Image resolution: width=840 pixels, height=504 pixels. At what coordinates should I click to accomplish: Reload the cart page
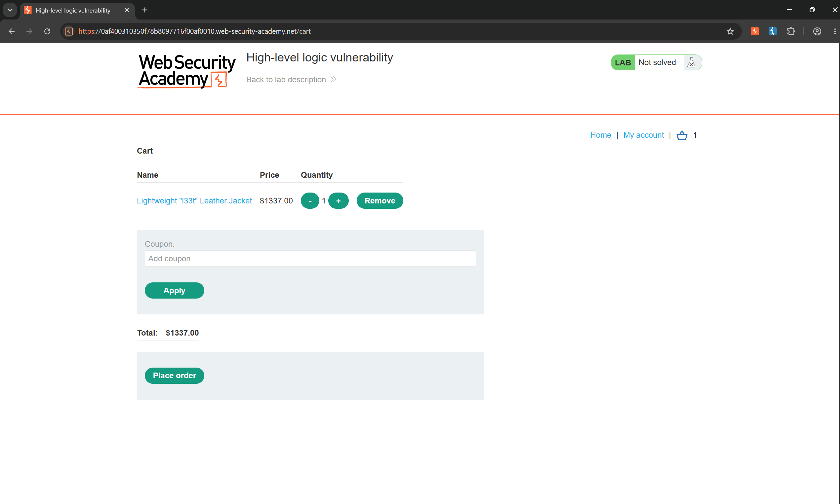pos(47,31)
